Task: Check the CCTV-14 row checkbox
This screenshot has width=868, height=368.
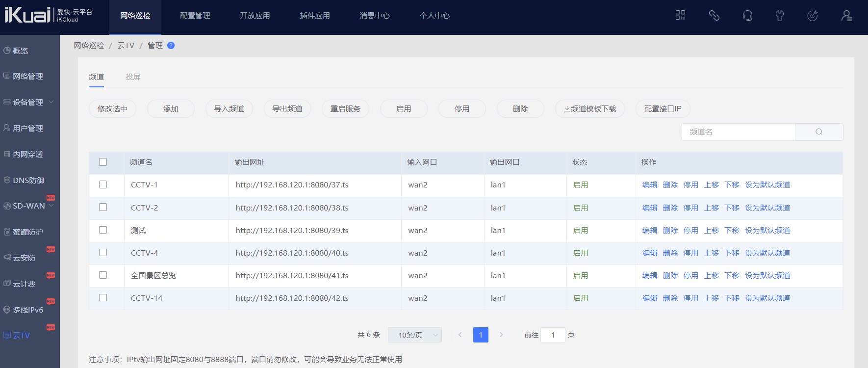Action: (103, 297)
